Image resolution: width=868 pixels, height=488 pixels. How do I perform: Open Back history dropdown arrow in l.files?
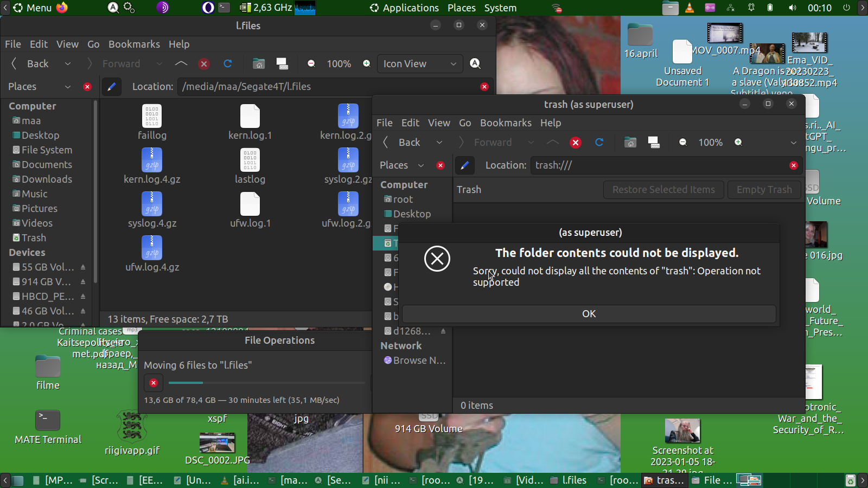(68, 64)
